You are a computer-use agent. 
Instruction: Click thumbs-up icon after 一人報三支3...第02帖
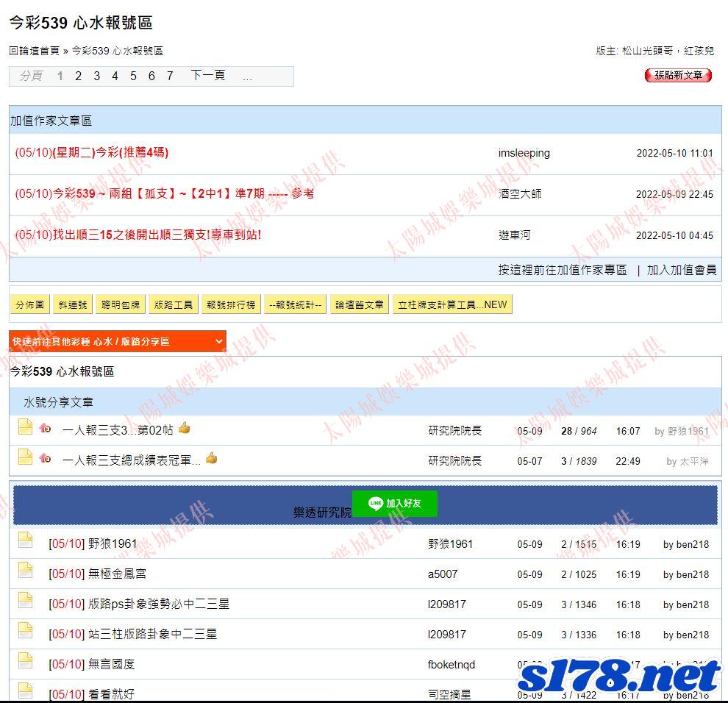coord(185,428)
